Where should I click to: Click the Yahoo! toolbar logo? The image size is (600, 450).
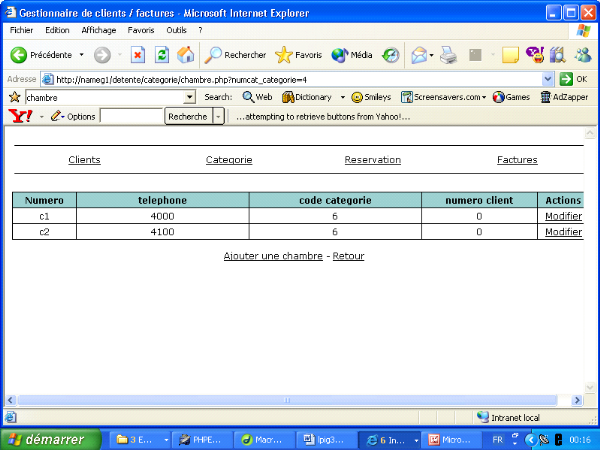pyautogui.click(x=20, y=116)
